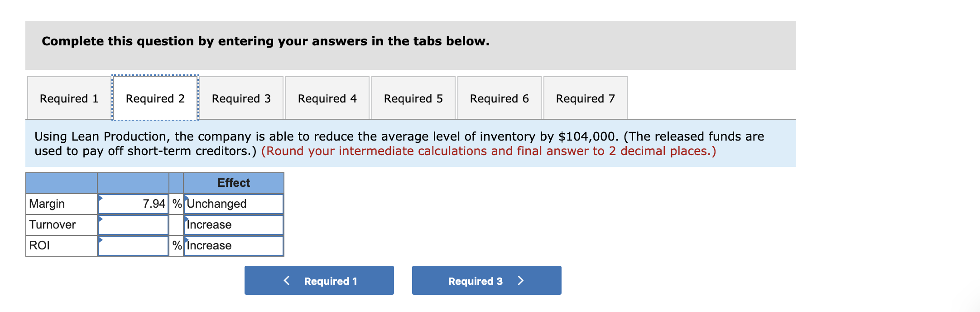
Task: Click the blue marker on the ROI input
Action: point(100,240)
